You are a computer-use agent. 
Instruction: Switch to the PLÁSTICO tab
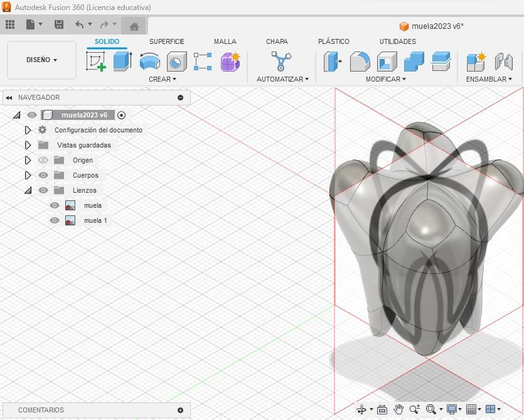pyautogui.click(x=333, y=41)
